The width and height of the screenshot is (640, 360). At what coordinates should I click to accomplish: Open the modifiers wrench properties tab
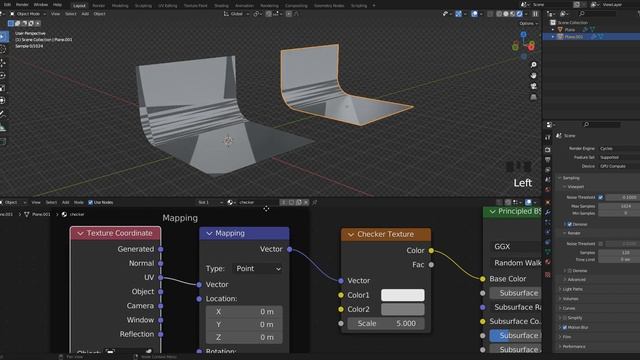(548, 212)
